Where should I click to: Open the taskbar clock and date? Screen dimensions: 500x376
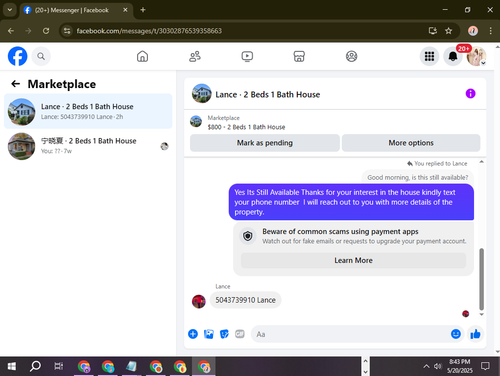click(x=460, y=366)
